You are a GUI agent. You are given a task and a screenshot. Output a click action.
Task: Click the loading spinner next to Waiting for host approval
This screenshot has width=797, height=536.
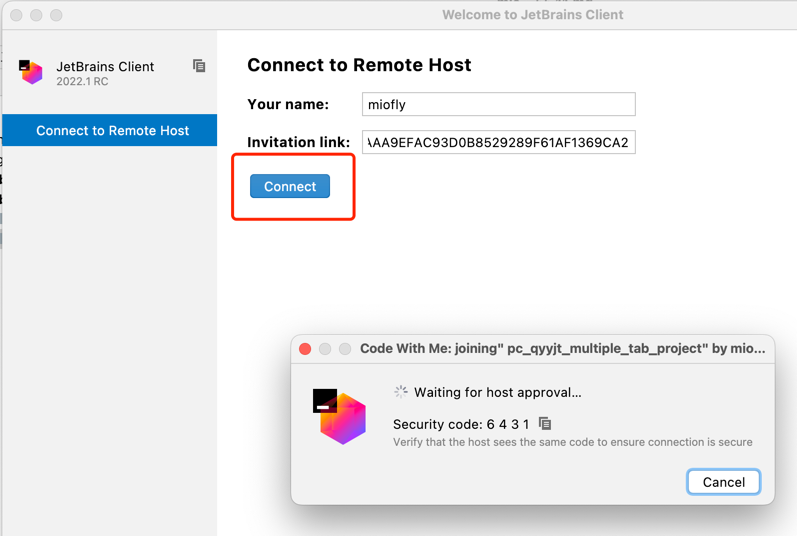pyautogui.click(x=401, y=392)
